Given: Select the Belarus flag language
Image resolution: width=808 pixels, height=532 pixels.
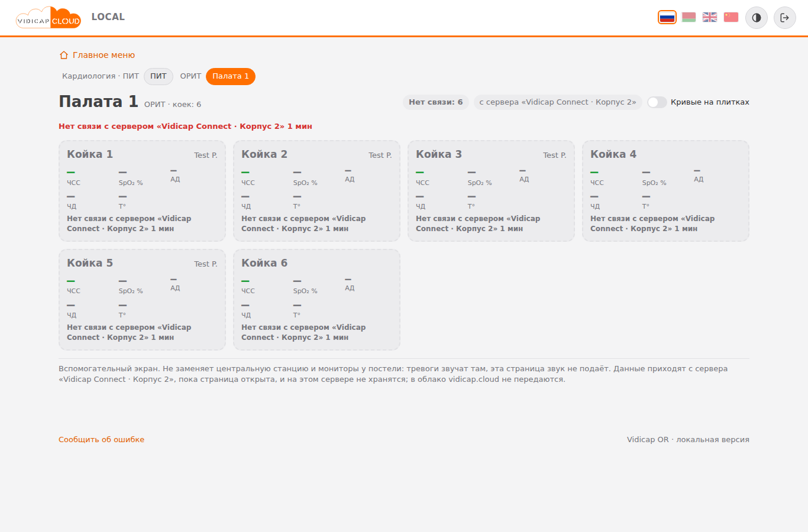Looking at the screenshot, I should click(689, 17).
